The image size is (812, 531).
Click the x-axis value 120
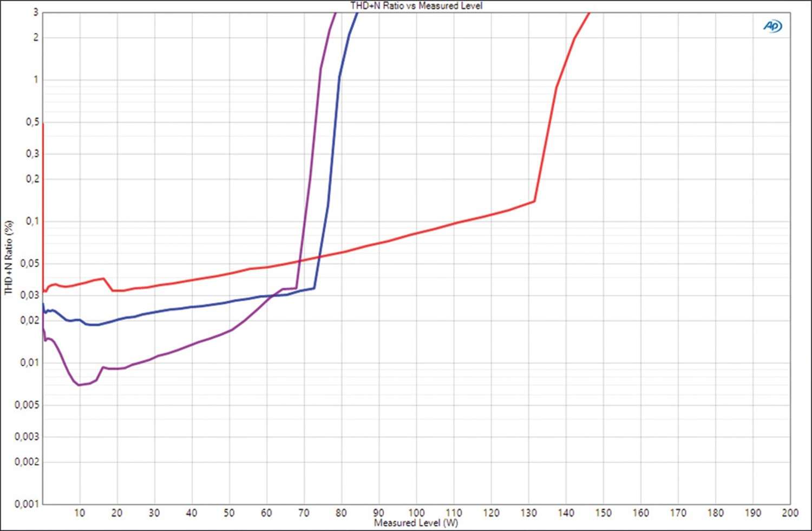[491, 513]
